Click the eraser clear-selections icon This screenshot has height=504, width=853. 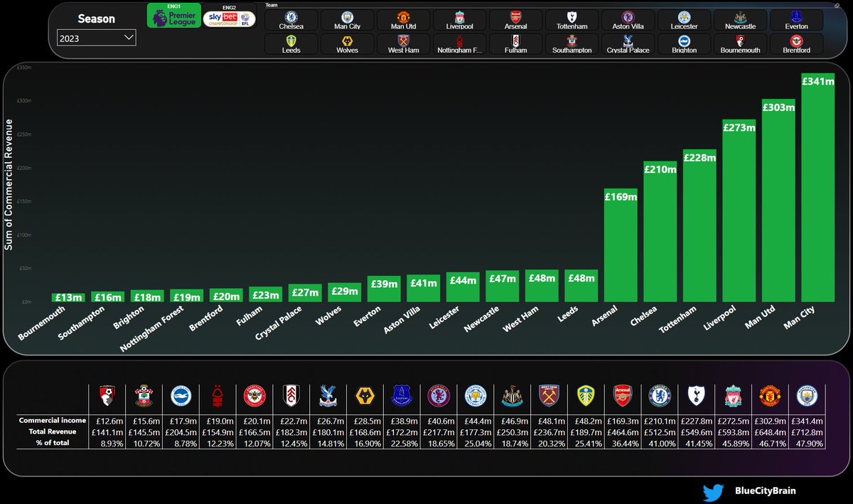(838, 4)
